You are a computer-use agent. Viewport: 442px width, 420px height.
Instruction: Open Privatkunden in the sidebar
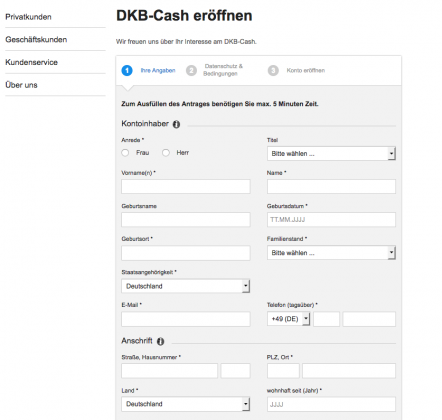click(28, 17)
